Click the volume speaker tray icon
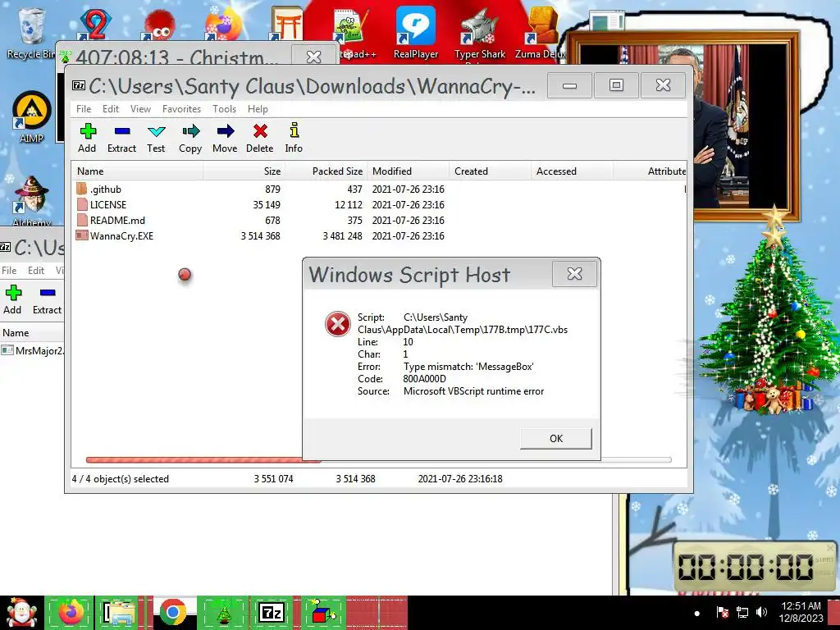Viewport: 840px width, 630px height. point(761,612)
